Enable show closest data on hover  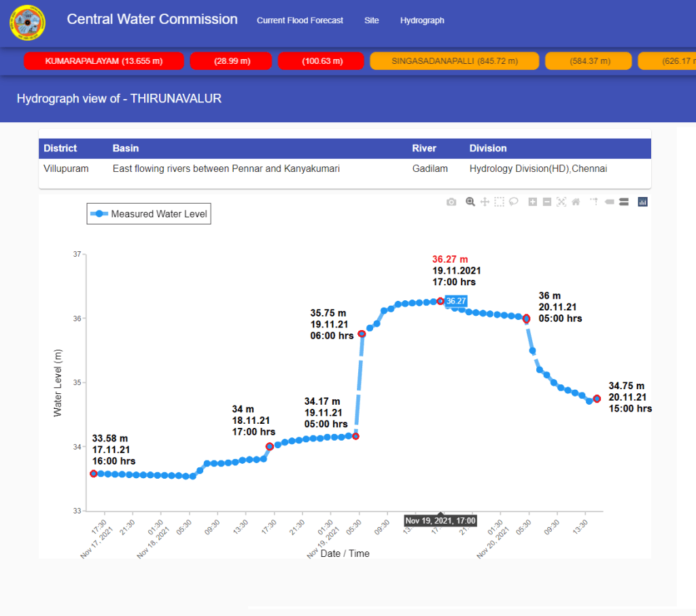(609, 202)
